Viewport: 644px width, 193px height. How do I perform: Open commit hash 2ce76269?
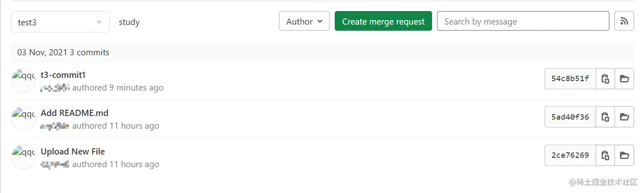pos(570,155)
